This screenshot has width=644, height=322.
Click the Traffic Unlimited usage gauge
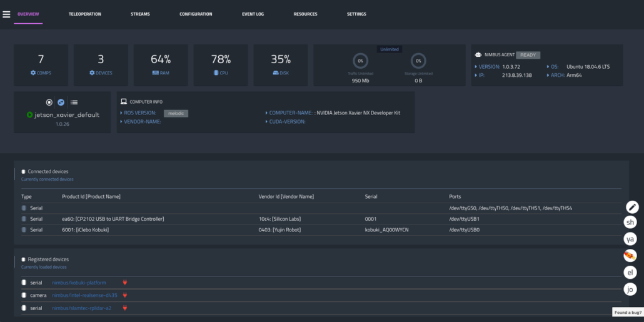360,61
